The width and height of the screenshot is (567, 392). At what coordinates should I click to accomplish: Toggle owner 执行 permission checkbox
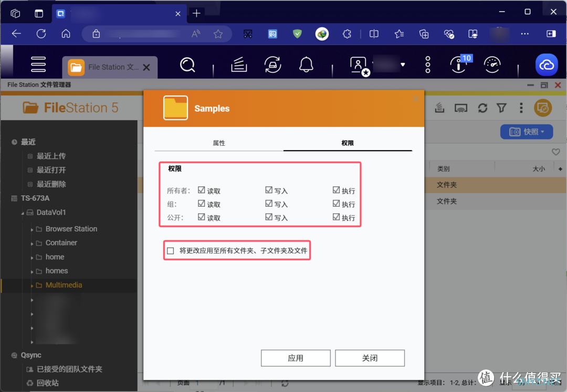337,190
